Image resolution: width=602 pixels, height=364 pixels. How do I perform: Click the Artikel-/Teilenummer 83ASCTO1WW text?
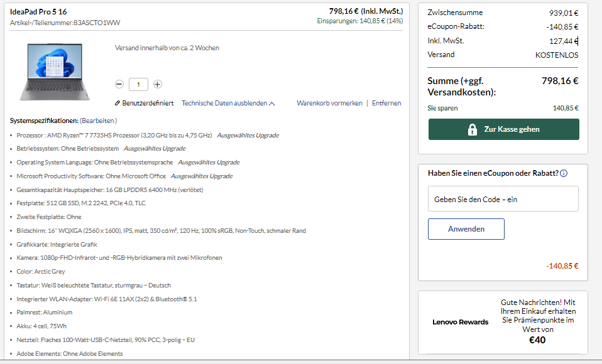65,23
